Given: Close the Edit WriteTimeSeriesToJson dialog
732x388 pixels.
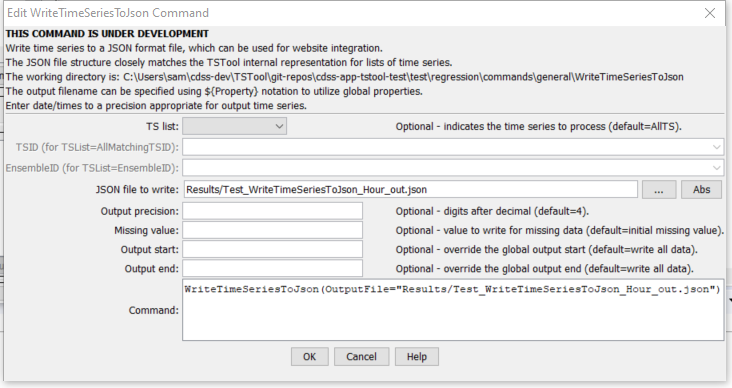Looking at the screenshot, I should 710,13.
